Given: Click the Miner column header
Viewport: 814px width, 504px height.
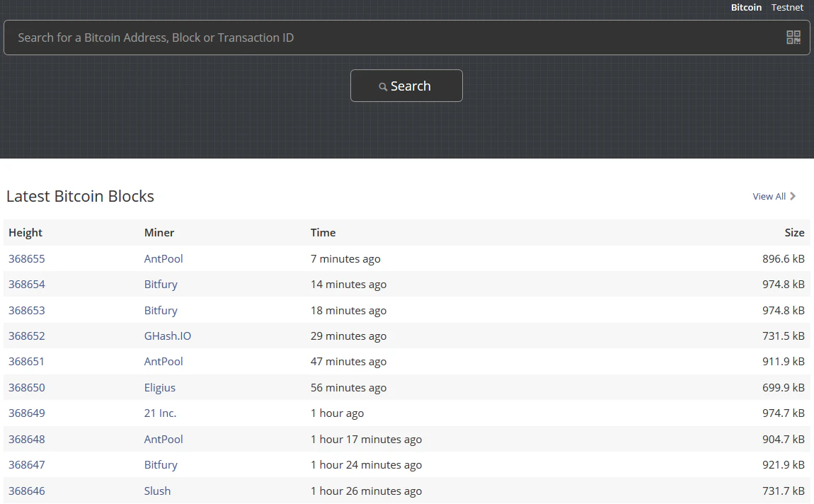Looking at the screenshot, I should tap(159, 233).
